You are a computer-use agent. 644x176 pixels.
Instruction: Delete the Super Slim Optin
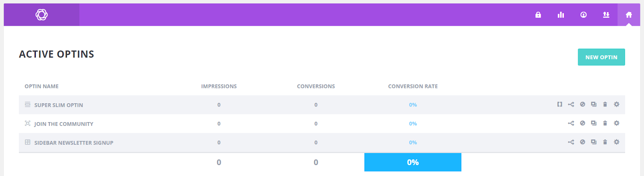(x=605, y=104)
